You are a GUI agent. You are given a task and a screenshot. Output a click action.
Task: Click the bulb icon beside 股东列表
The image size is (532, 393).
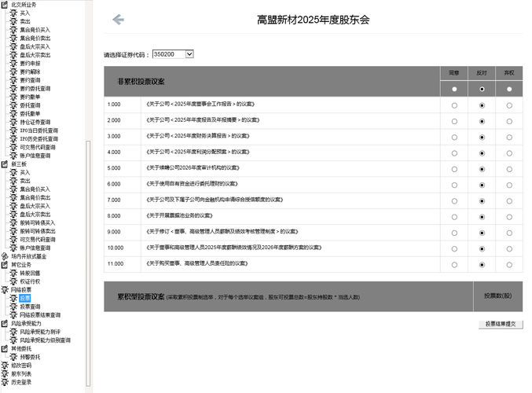pyautogui.click(x=5, y=373)
